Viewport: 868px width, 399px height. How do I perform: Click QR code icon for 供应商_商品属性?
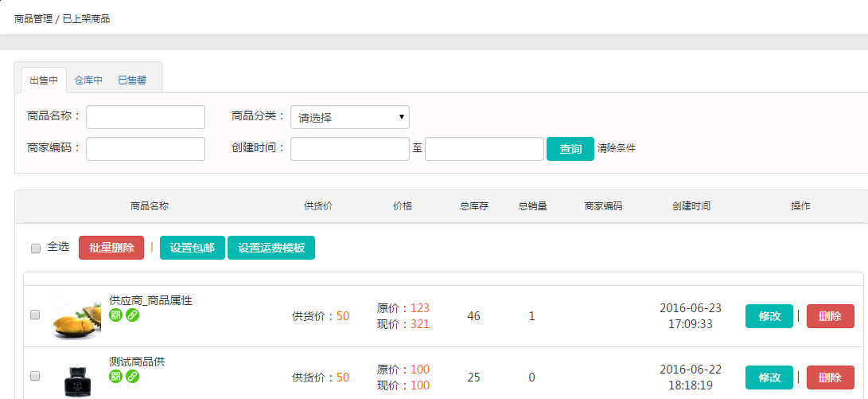tap(115, 315)
